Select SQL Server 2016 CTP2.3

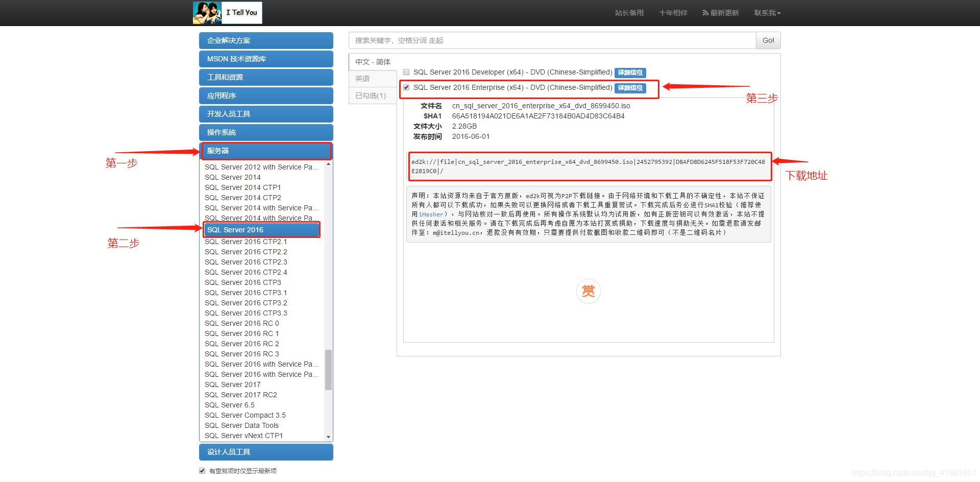click(246, 262)
